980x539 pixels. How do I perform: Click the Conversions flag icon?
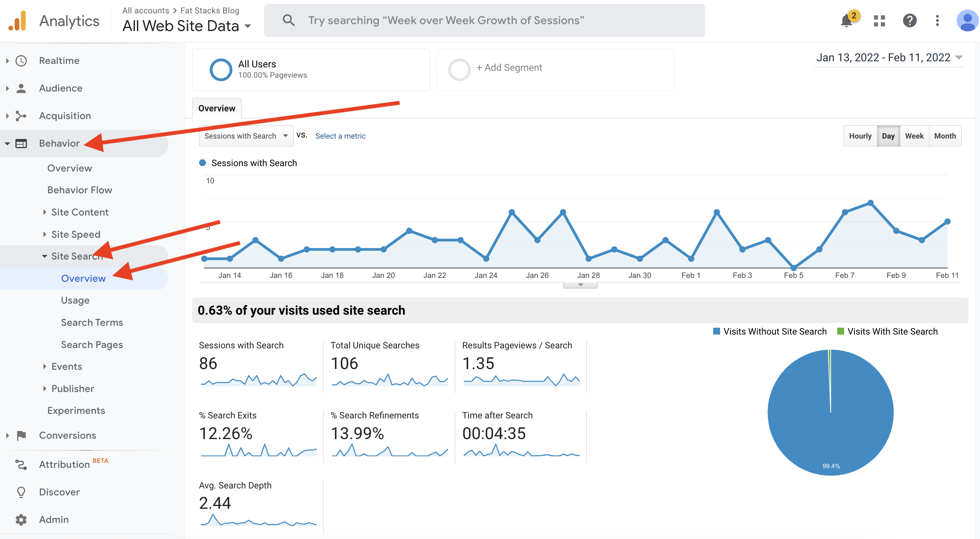[x=21, y=435]
